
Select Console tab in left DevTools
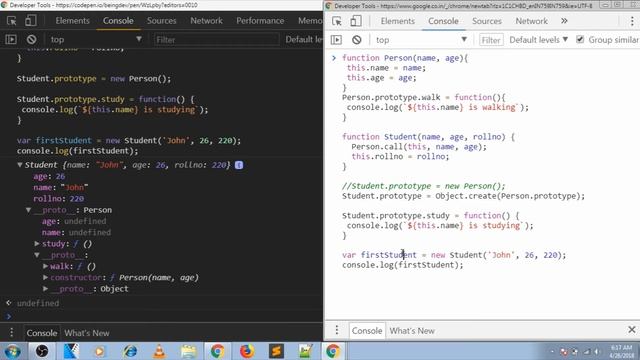[x=118, y=21]
